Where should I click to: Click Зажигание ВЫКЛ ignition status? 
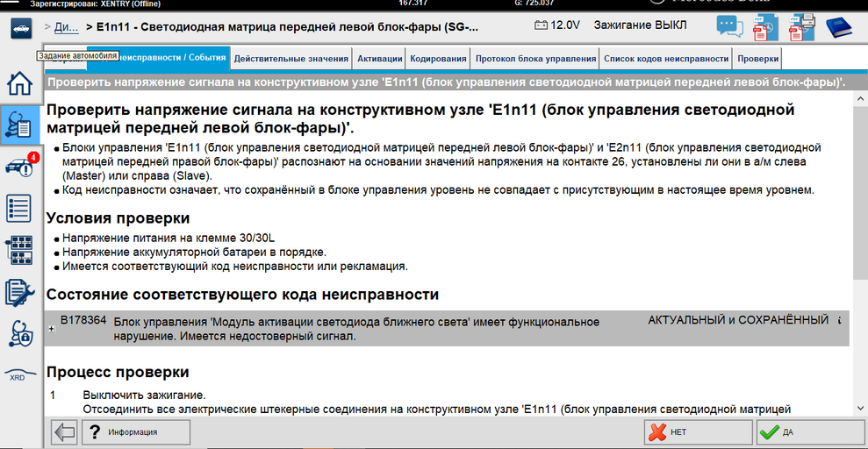(640, 25)
